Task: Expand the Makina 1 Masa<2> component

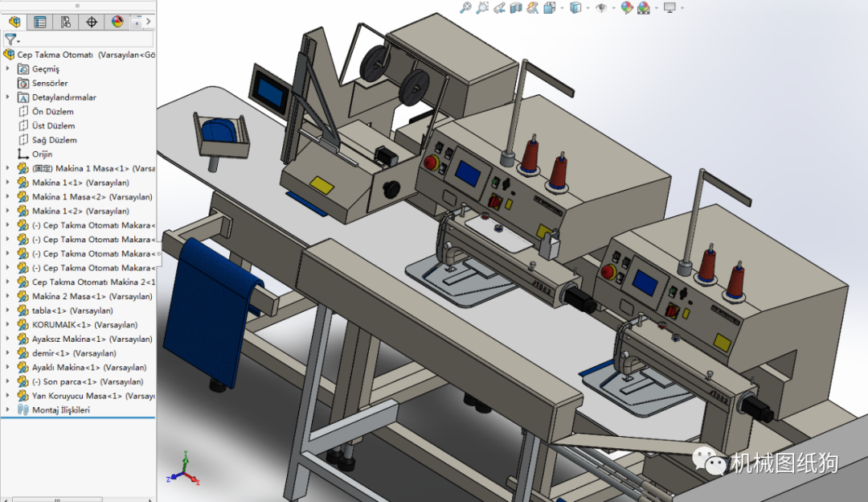Action: [7, 197]
